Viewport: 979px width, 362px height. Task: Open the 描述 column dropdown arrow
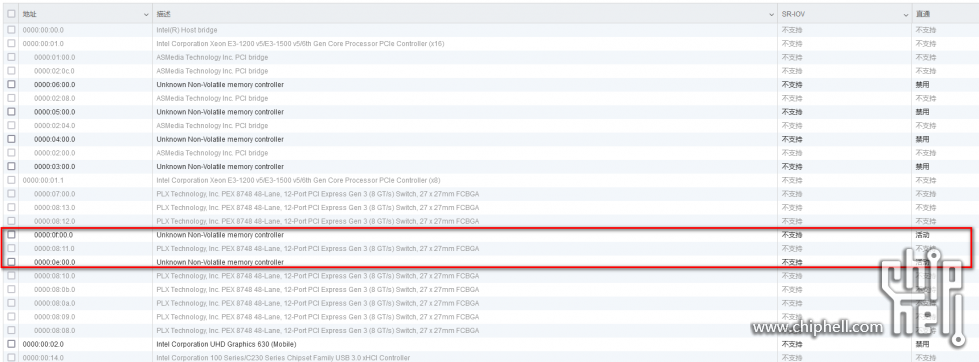[772, 14]
